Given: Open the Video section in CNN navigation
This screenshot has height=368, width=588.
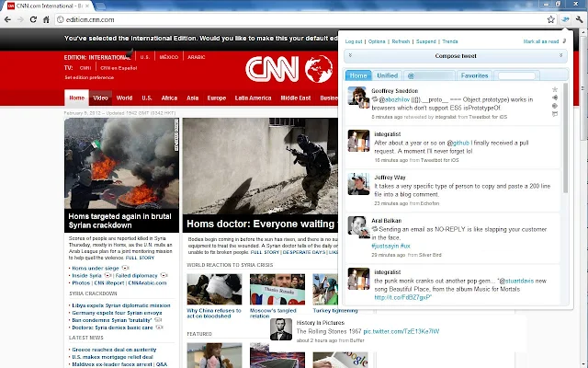Looking at the screenshot, I should point(100,98).
